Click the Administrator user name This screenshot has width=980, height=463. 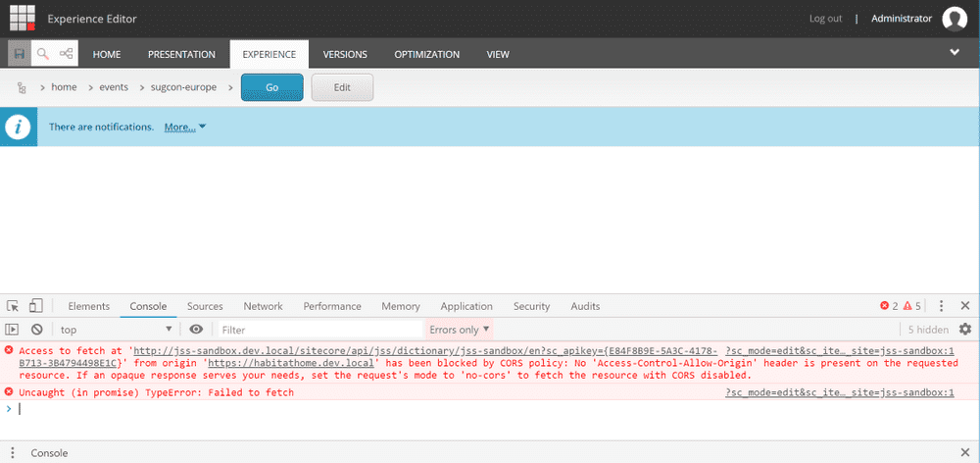902,19
